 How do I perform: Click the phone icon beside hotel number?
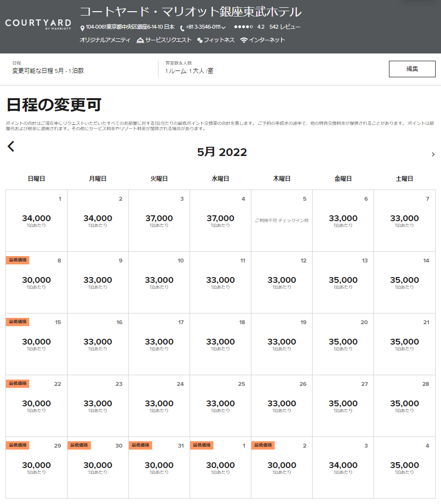click(x=182, y=28)
